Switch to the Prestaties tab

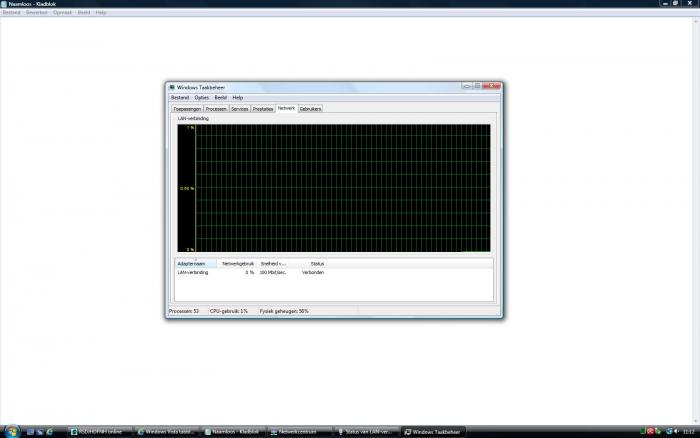point(263,109)
